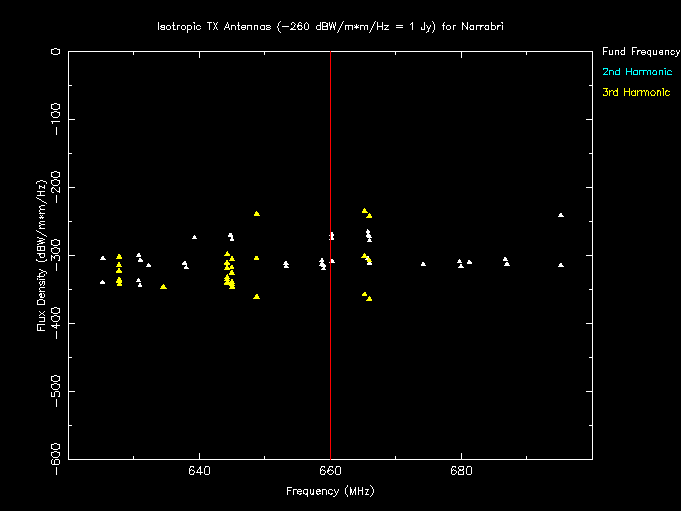Click the white triangle near 681 MHz
Viewport: 681px width, 511px height.
click(469, 262)
